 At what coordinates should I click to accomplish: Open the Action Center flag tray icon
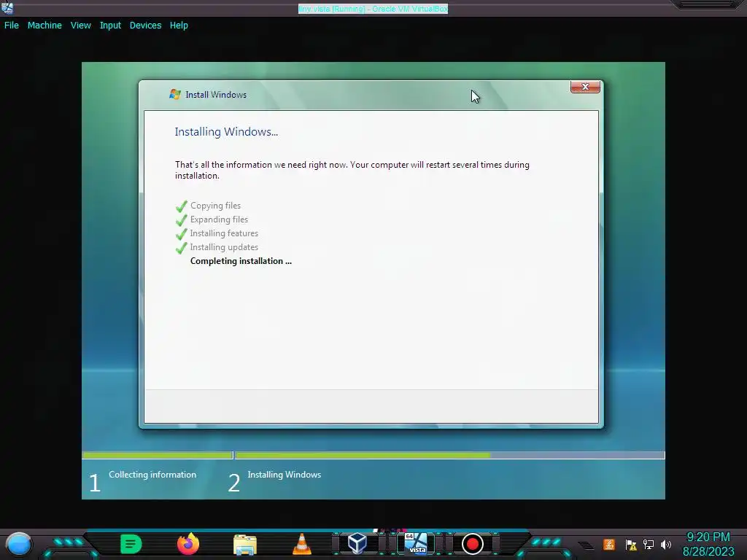pyautogui.click(x=631, y=545)
